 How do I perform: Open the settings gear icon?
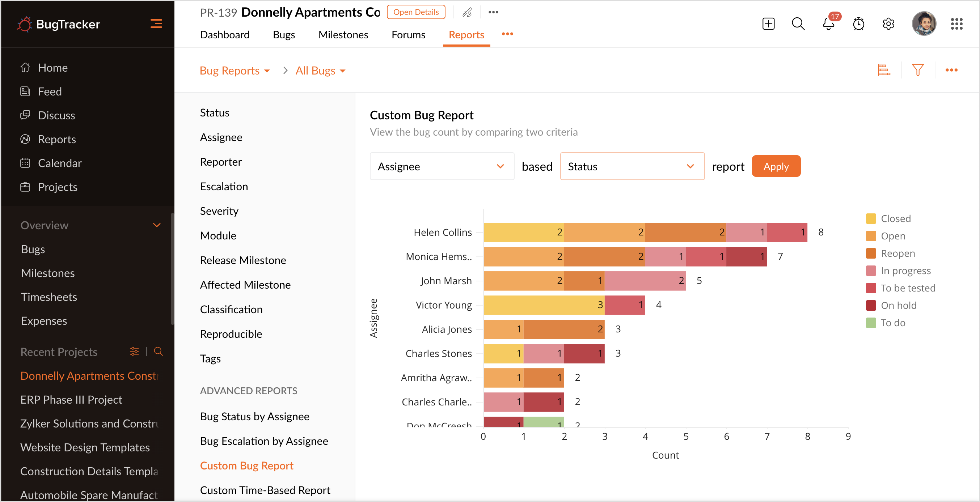point(888,24)
